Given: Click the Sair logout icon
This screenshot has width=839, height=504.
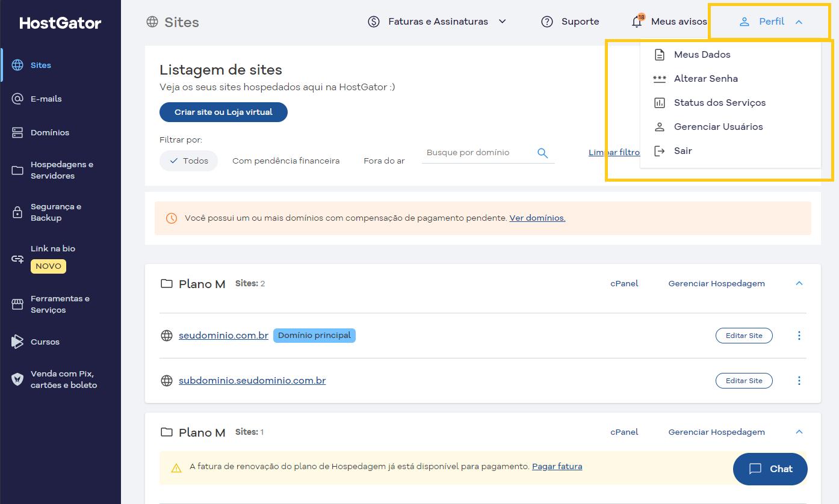Looking at the screenshot, I should click(660, 151).
